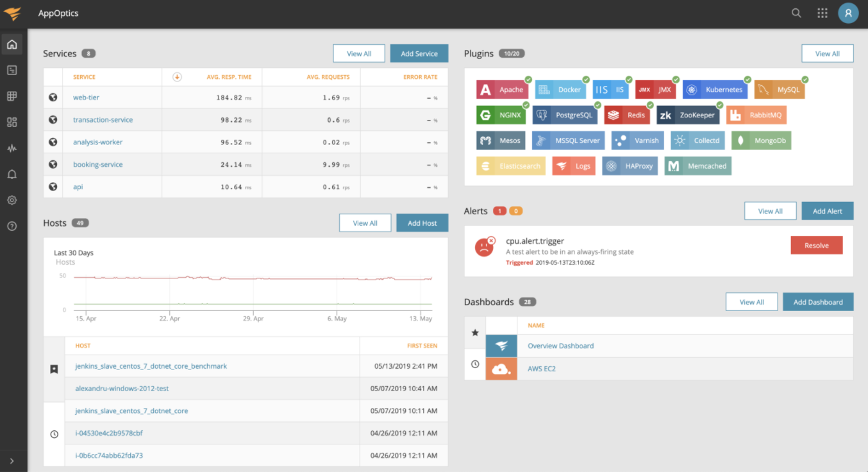
Task: Open the analysis-worker service link
Action: tap(97, 142)
